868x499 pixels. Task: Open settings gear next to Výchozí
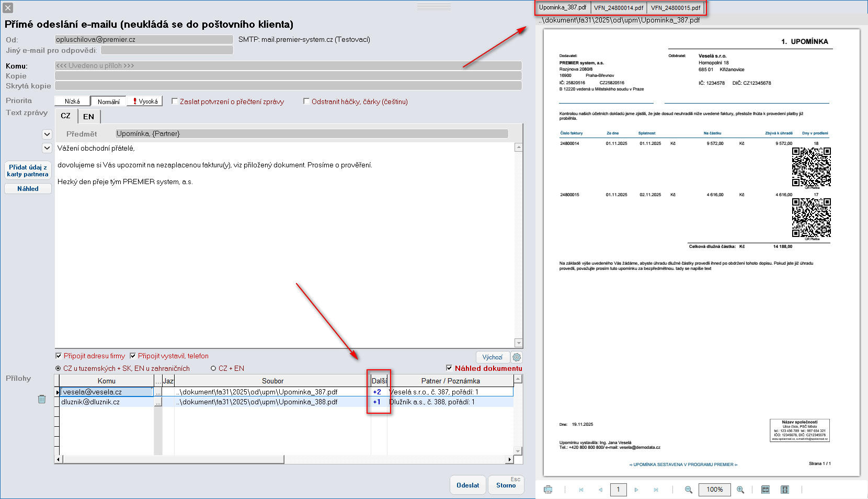coord(517,357)
